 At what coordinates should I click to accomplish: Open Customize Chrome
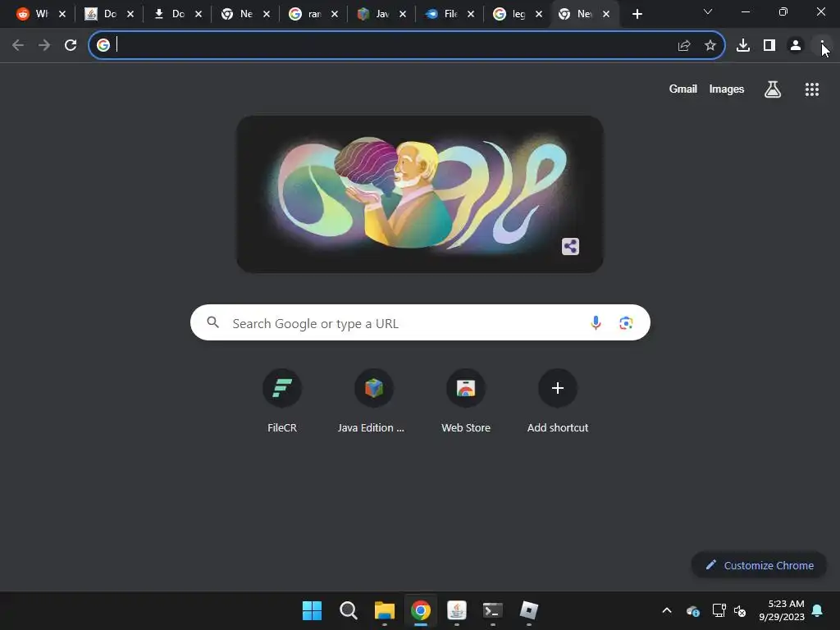(759, 565)
